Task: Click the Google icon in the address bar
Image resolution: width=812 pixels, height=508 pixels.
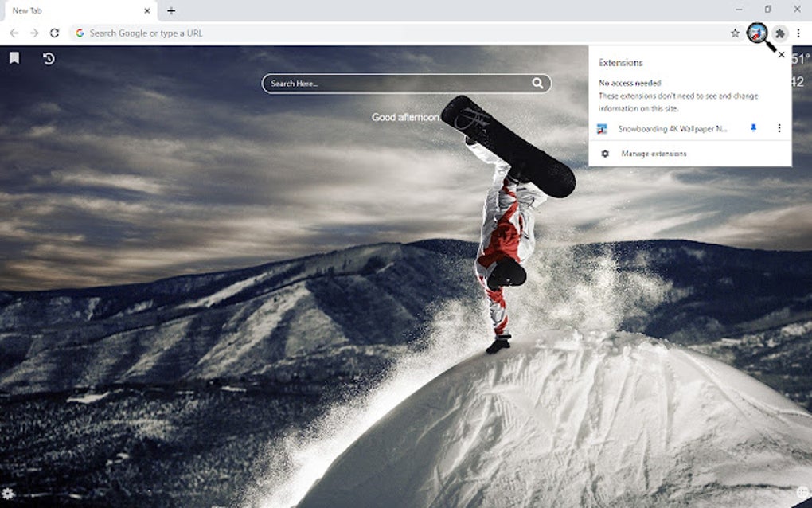Action: click(80, 33)
